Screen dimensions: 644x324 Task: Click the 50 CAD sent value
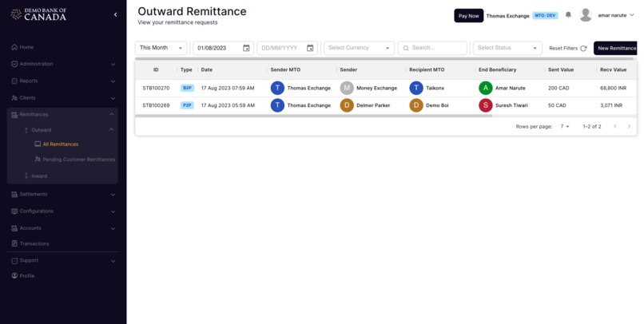click(x=557, y=105)
